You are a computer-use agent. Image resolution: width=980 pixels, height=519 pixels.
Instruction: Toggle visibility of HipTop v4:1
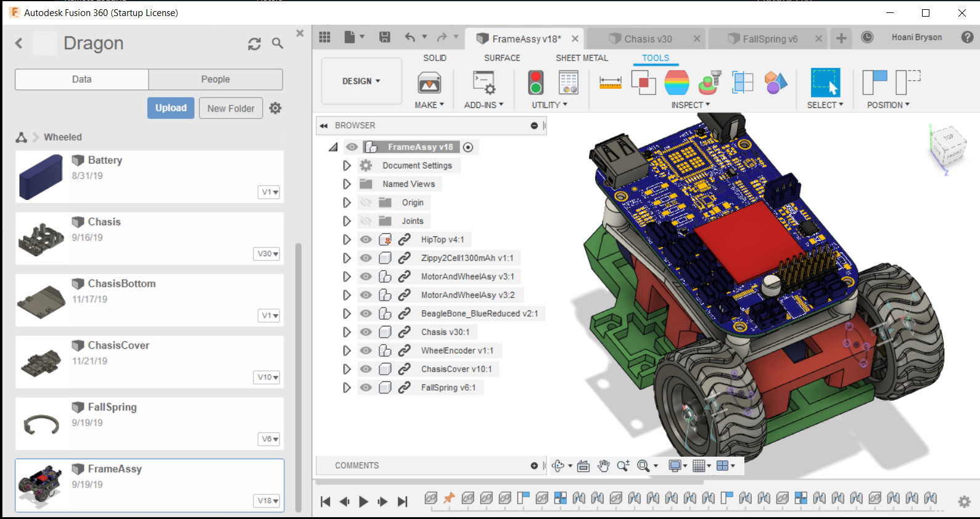pos(366,239)
